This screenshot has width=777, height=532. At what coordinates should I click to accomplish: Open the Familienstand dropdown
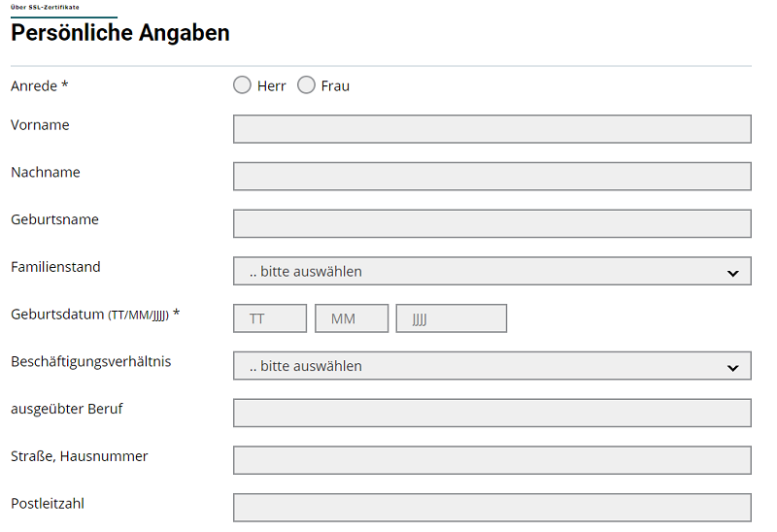tap(492, 271)
